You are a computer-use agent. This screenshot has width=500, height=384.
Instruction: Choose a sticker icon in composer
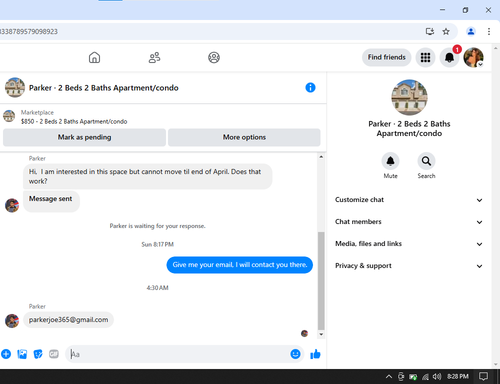tap(38, 354)
